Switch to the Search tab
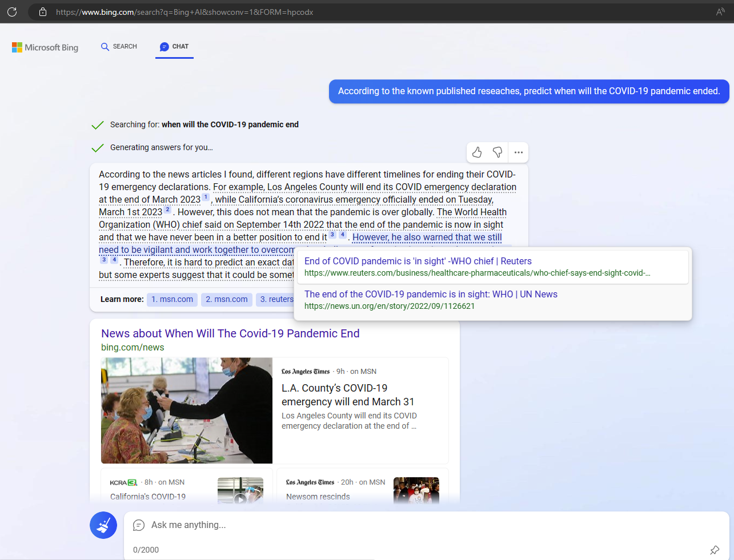Image resolution: width=734 pixels, height=560 pixels. [119, 47]
